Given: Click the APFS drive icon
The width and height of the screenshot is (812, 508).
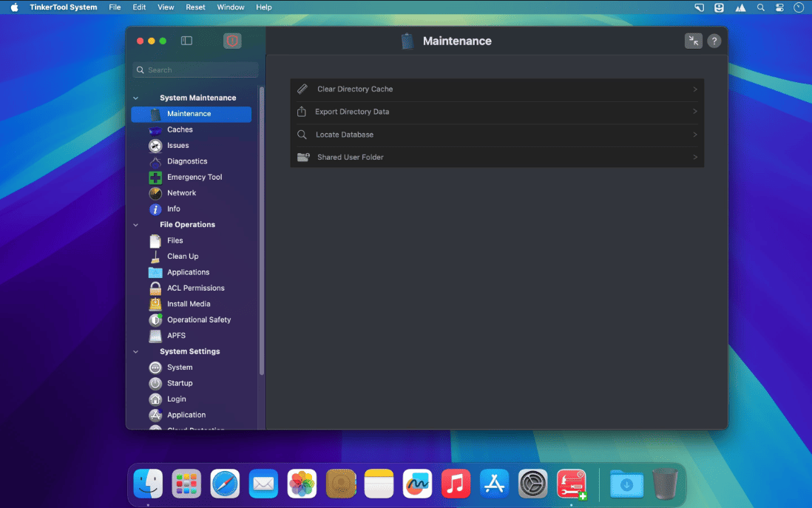Looking at the screenshot, I should click(x=155, y=336).
